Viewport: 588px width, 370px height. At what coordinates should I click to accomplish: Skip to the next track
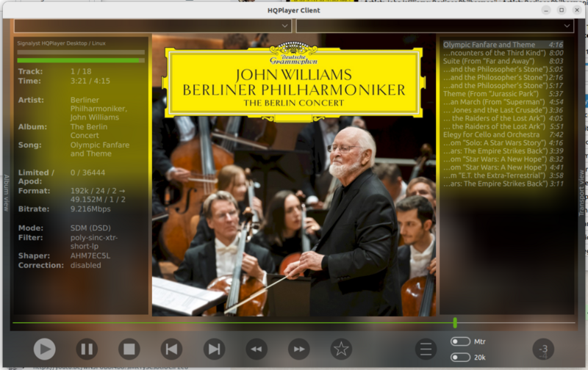(214, 349)
